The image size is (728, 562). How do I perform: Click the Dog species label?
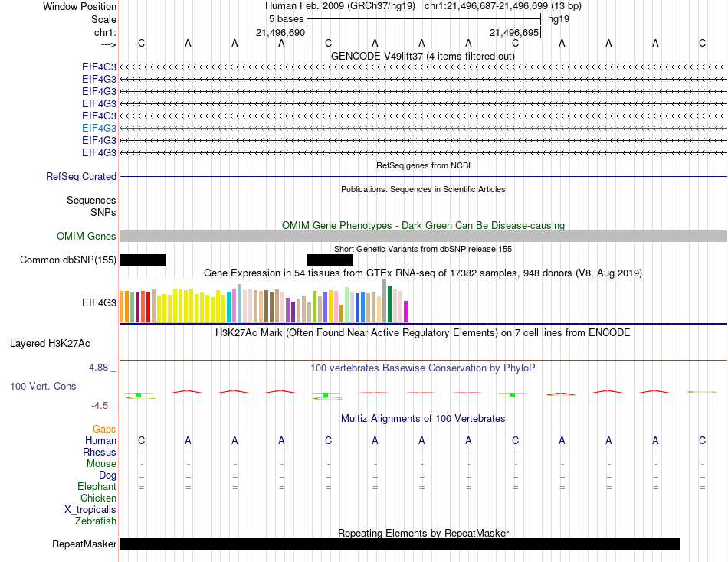pyautogui.click(x=108, y=475)
